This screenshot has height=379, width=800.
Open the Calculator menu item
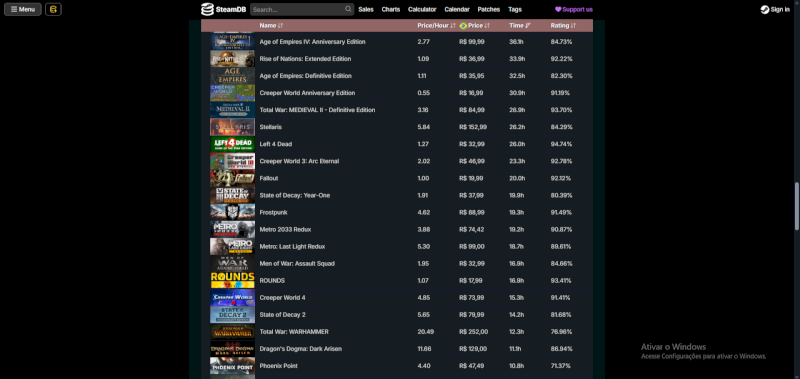[x=422, y=9]
